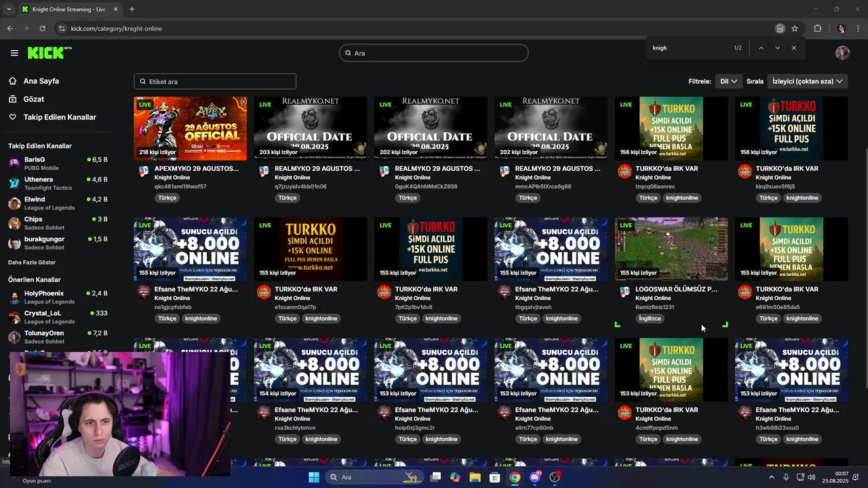This screenshot has height=488, width=868.
Task: Open File Explorer from taskbar
Action: [x=475, y=477]
